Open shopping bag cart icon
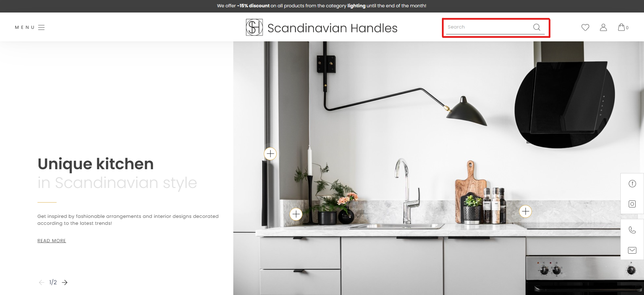The image size is (644, 295). (x=621, y=27)
